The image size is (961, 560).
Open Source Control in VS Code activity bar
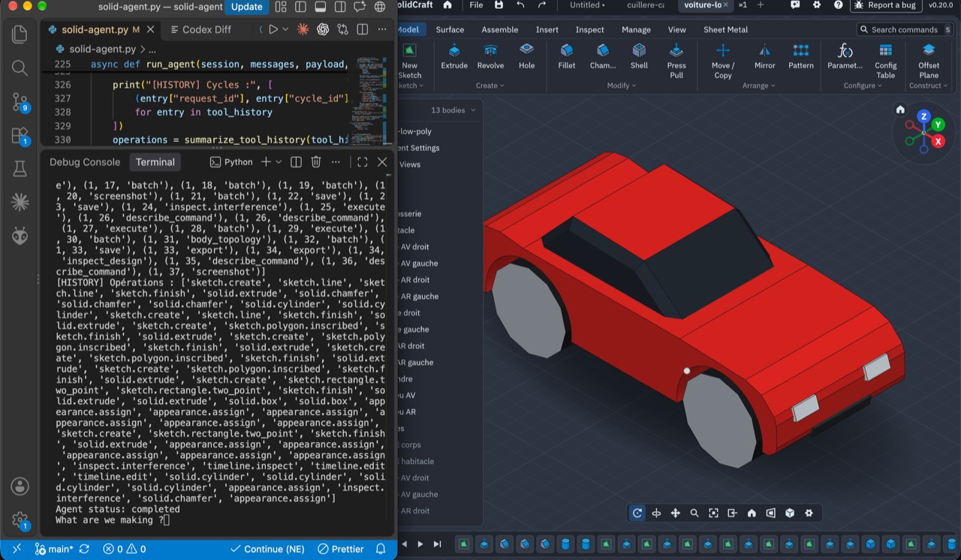point(20,103)
